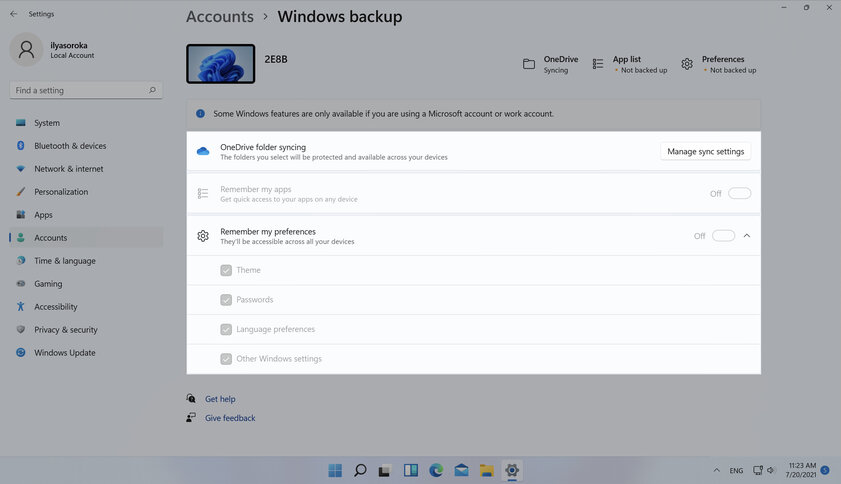Screen dimensions: 841x484
Task: Click the 2E8B device wallpaper thumbnail
Action: point(220,64)
